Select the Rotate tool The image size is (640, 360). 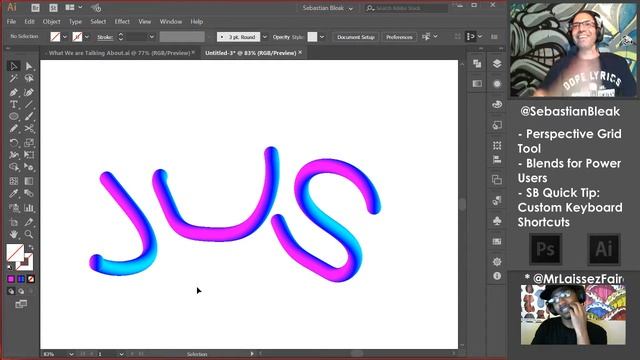(13, 142)
